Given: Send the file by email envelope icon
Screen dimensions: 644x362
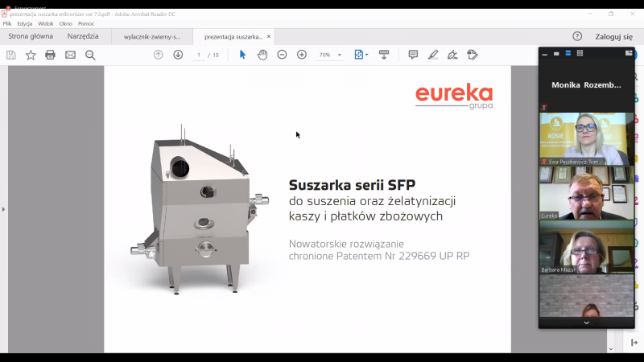Looking at the screenshot, I should (70, 55).
